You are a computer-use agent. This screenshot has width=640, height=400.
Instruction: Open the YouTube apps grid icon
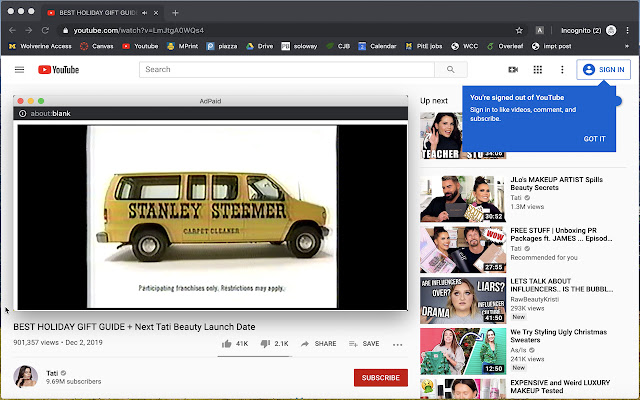(x=538, y=69)
